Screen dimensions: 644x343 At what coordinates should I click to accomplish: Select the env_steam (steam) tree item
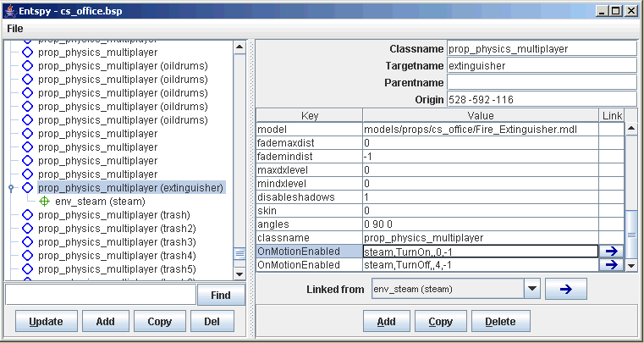coord(100,202)
